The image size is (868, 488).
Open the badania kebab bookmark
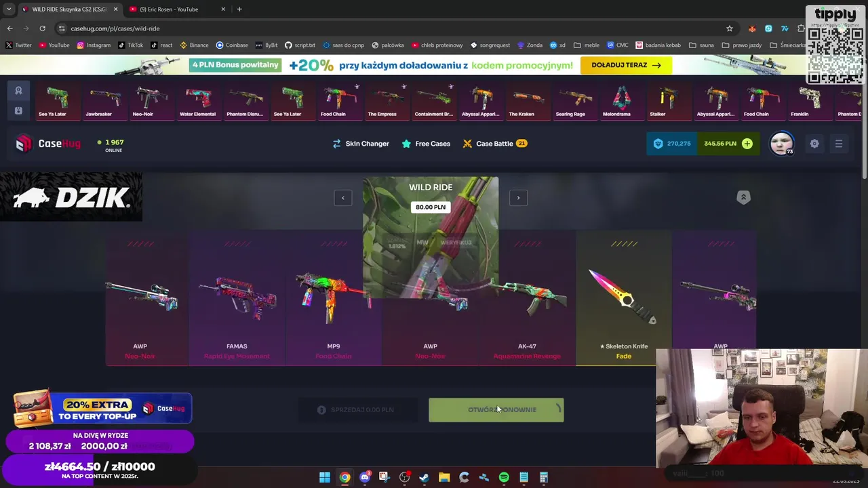[658, 45]
